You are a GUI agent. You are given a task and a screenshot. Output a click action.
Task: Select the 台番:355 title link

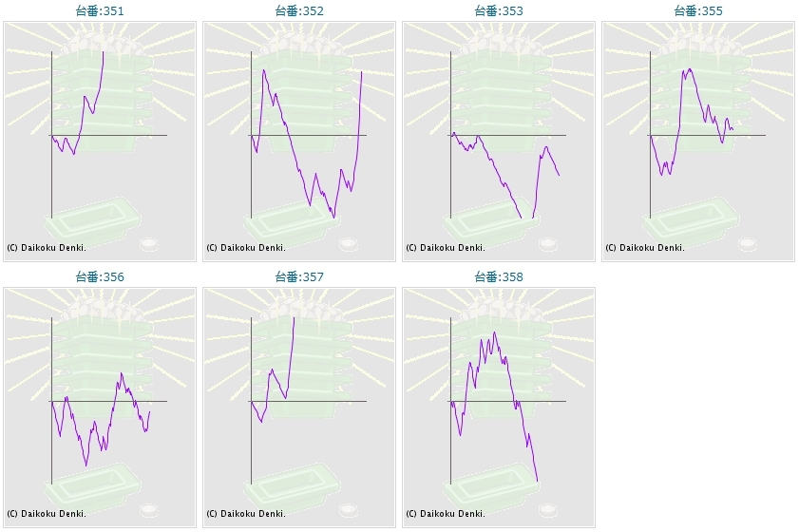pos(698,11)
